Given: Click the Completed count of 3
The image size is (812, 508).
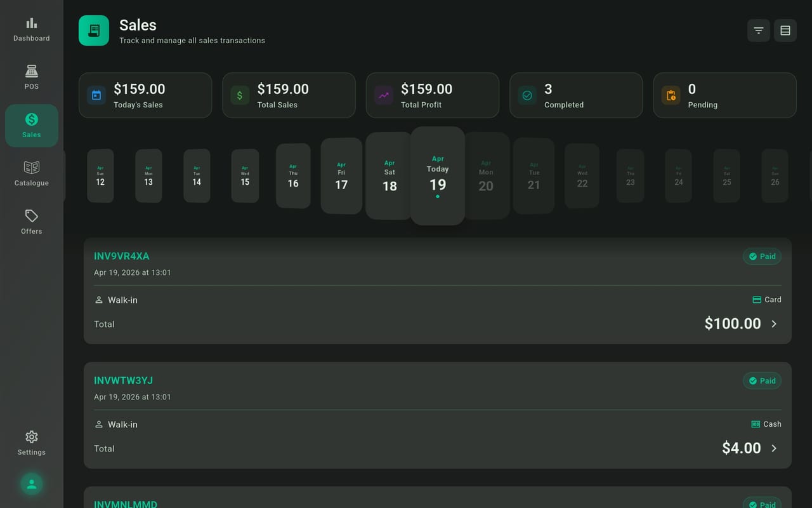Looking at the screenshot, I should tap(548, 89).
